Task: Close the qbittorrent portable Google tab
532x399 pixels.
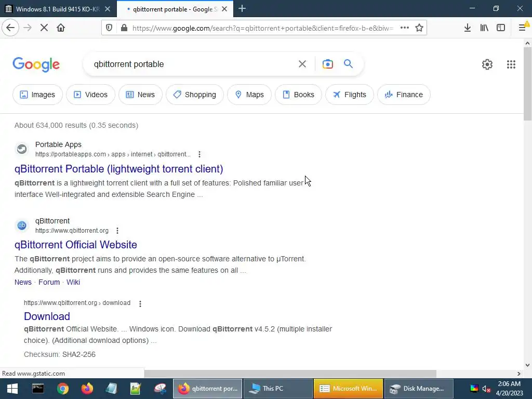Action: (224, 9)
